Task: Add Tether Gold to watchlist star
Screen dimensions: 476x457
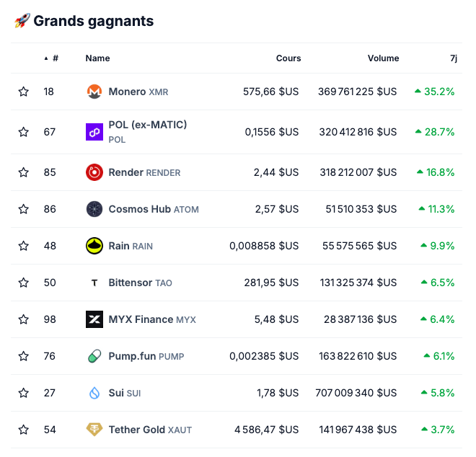Action: [24, 430]
